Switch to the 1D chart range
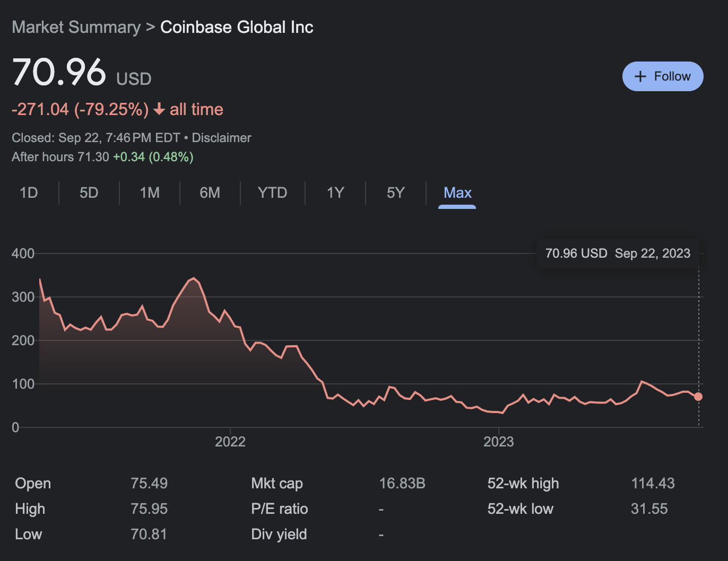Image resolution: width=728 pixels, height=561 pixels. tap(29, 192)
